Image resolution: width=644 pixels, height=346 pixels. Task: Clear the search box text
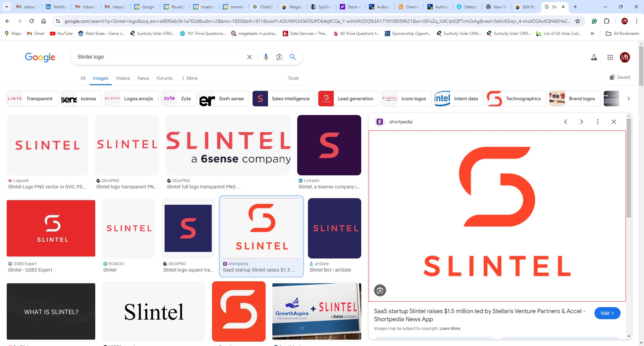[249, 57]
